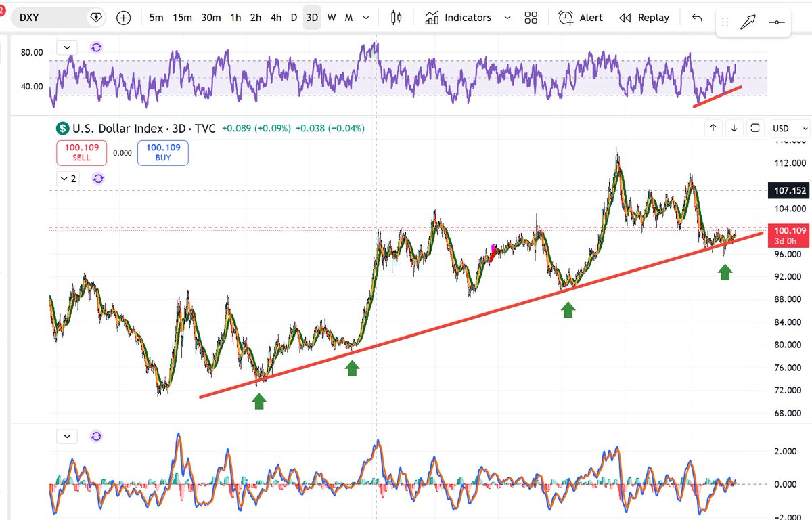Switch to the 30m timeframe
The image size is (812, 520).
coord(211,18)
